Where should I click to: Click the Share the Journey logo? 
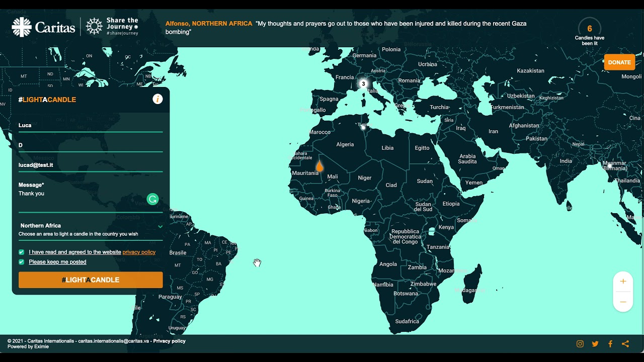(112, 27)
